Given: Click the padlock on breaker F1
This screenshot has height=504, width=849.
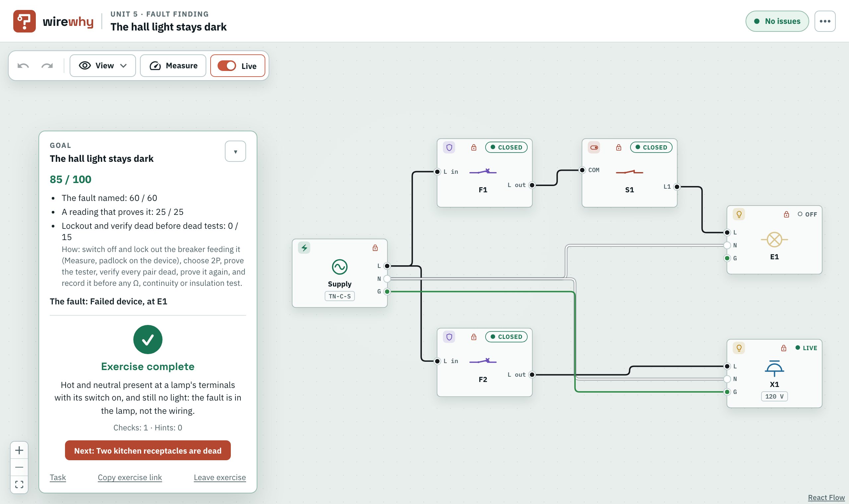Looking at the screenshot, I should tap(474, 148).
